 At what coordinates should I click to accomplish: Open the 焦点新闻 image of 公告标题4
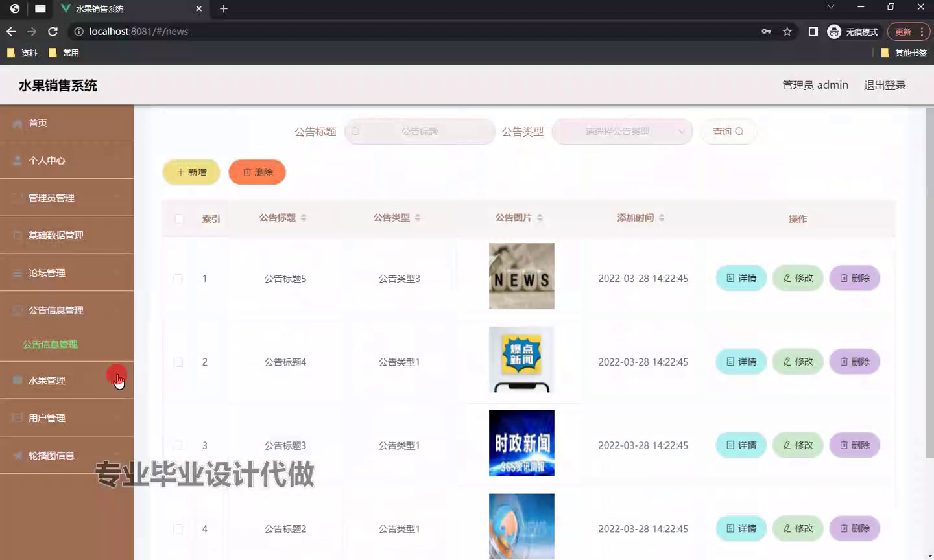tap(521, 360)
